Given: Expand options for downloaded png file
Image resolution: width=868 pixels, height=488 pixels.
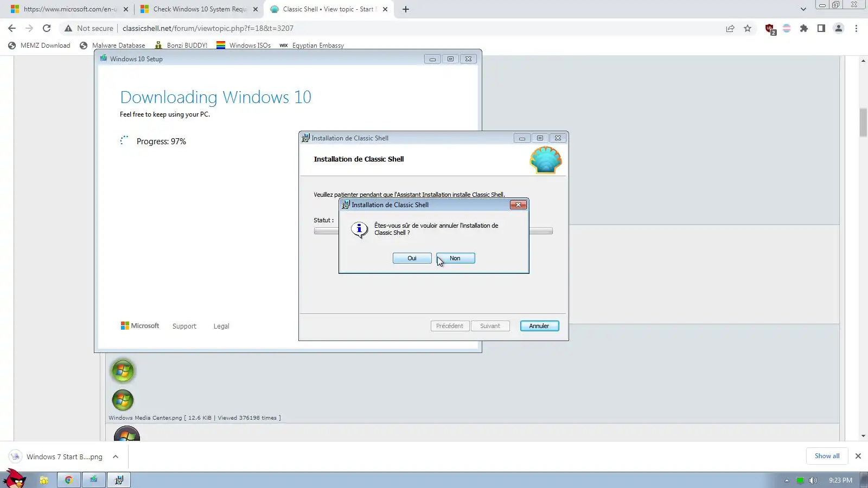Looking at the screenshot, I should click(116, 457).
